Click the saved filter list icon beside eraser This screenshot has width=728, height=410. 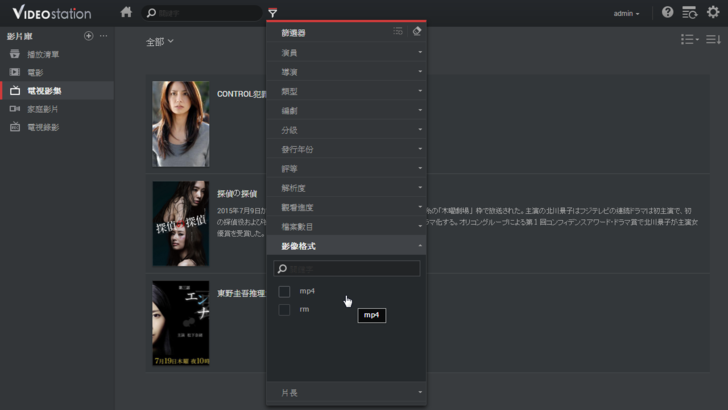pos(398,32)
